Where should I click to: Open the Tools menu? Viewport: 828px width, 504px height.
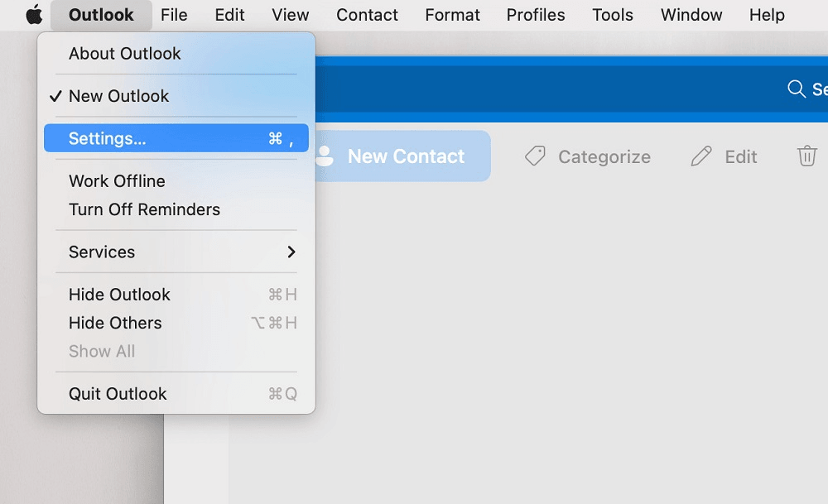612,14
